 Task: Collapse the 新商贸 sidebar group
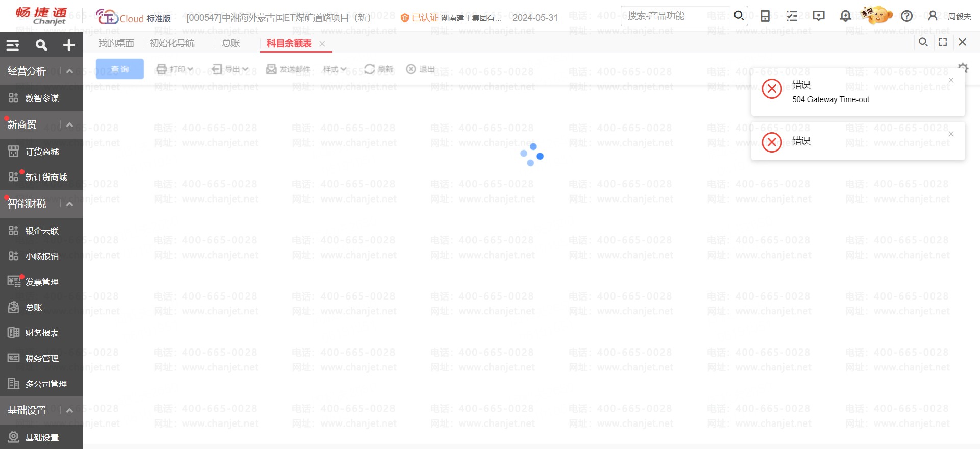click(70, 124)
